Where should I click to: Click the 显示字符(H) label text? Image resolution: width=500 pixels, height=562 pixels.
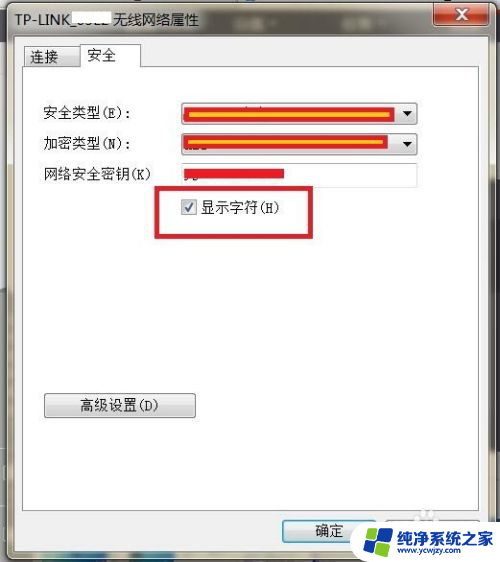(x=239, y=207)
